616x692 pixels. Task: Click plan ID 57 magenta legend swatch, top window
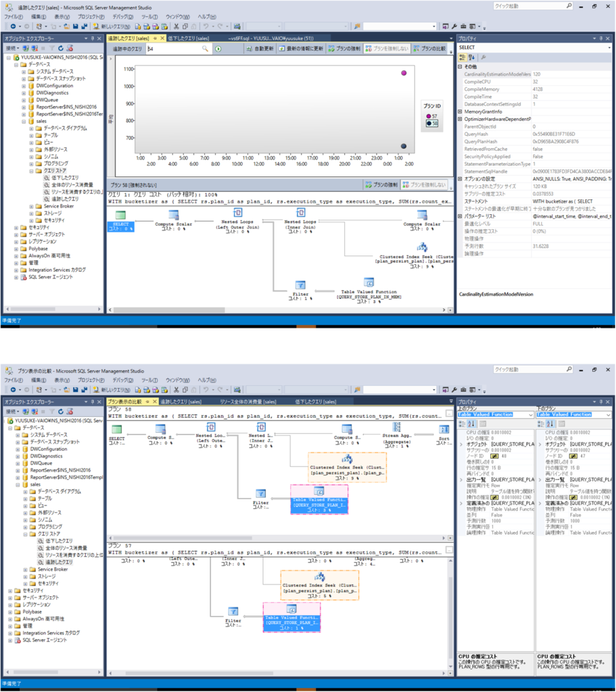point(428,116)
